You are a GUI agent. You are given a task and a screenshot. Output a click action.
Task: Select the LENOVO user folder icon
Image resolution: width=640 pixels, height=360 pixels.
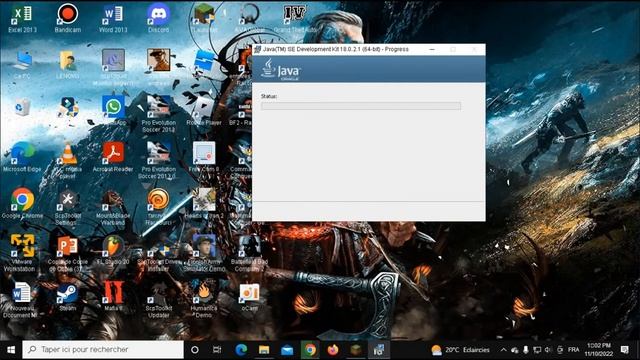point(68,64)
